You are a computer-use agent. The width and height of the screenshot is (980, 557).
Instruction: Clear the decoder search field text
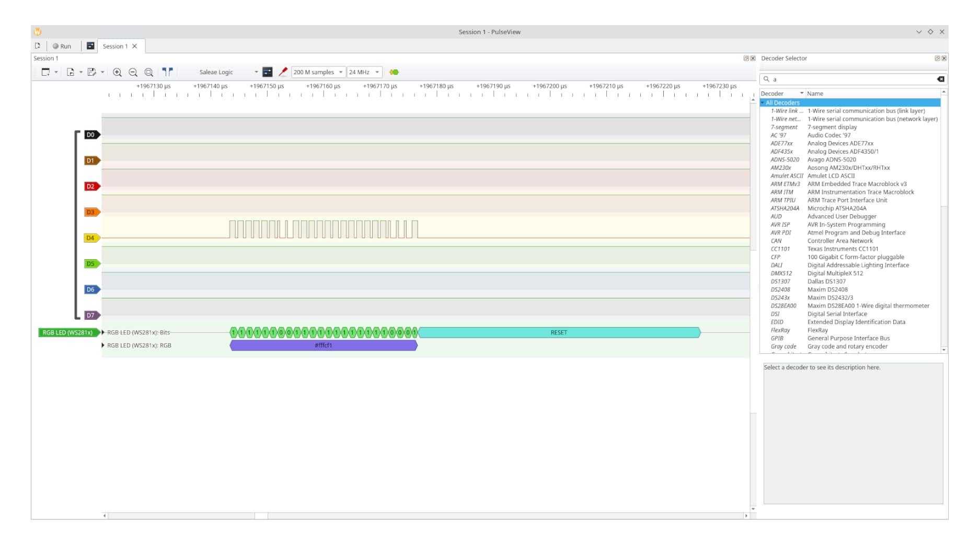click(940, 79)
